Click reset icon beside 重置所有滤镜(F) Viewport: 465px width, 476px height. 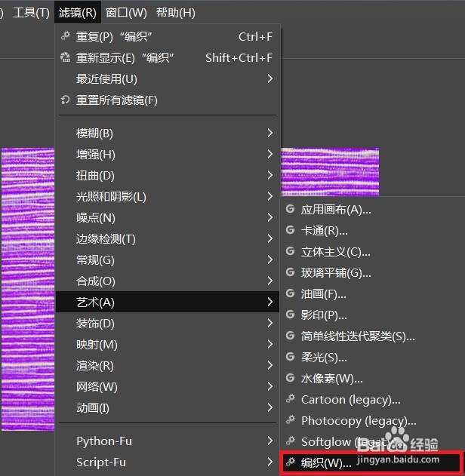tap(66, 100)
